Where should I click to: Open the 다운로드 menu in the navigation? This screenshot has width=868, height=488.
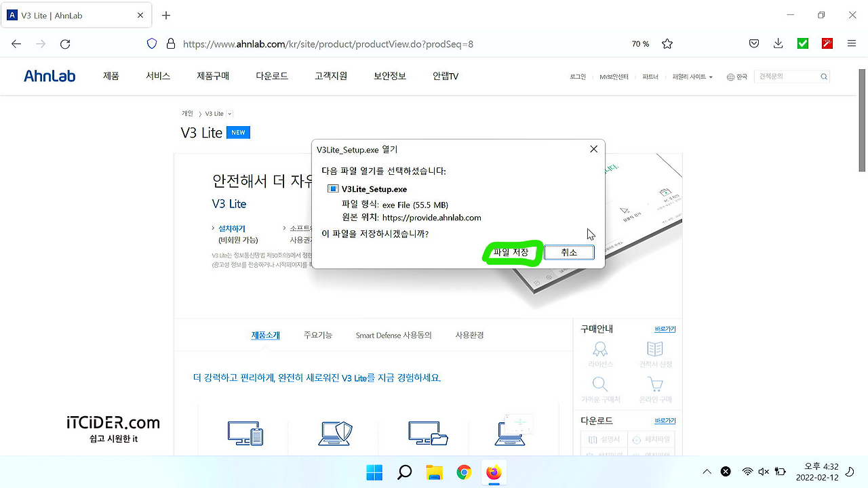271,76
